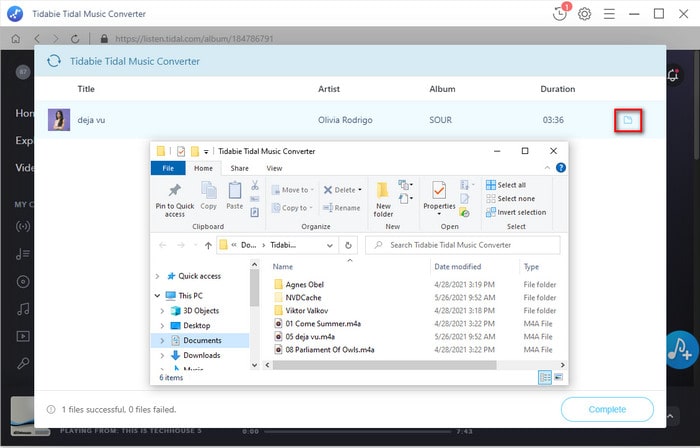The width and height of the screenshot is (700, 448).
Task: Open the Move to dropdown
Action: (x=292, y=190)
